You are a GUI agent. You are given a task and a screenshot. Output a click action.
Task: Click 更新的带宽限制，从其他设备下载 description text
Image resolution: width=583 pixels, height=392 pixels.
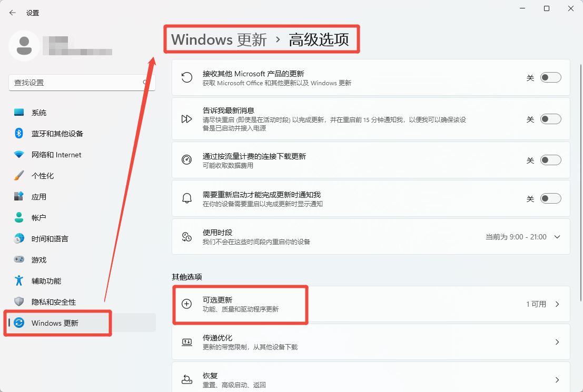pos(250,347)
